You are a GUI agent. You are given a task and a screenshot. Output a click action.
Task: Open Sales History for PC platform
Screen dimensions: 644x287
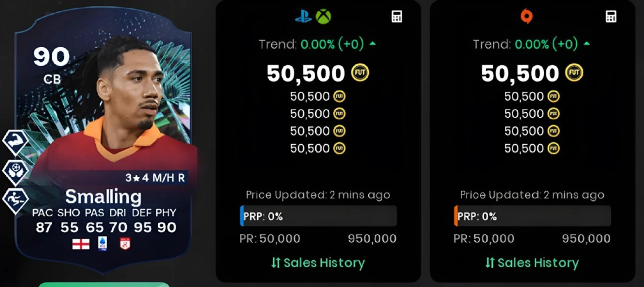(x=532, y=263)
